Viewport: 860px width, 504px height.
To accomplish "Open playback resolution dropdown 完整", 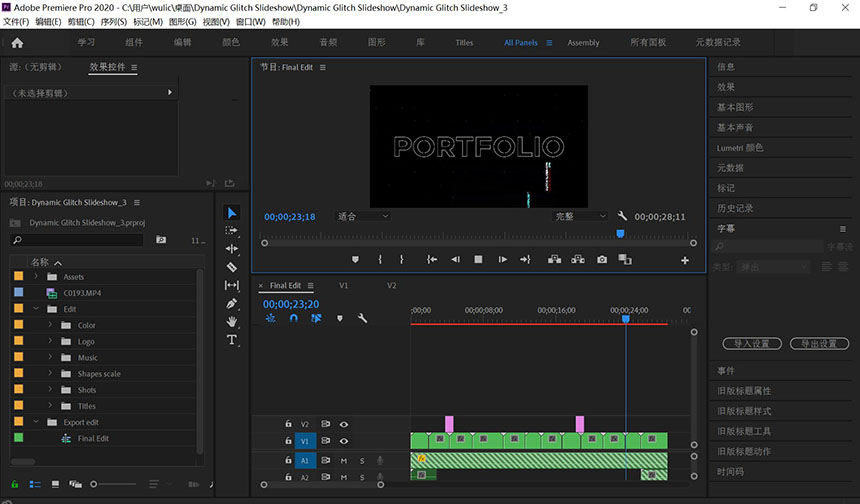I will pyautogui.click(x=581, y=216).
